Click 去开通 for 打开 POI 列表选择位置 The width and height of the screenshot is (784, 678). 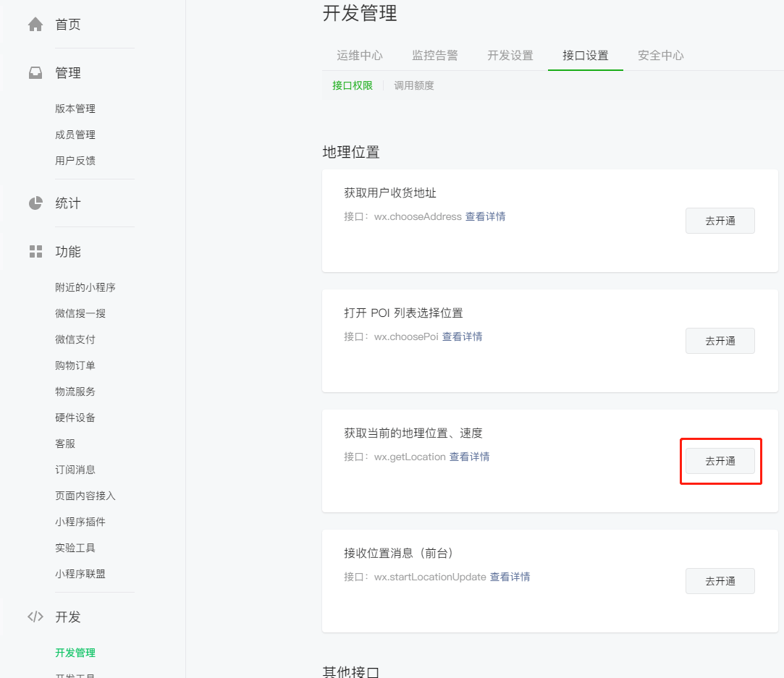pos(720,341)
